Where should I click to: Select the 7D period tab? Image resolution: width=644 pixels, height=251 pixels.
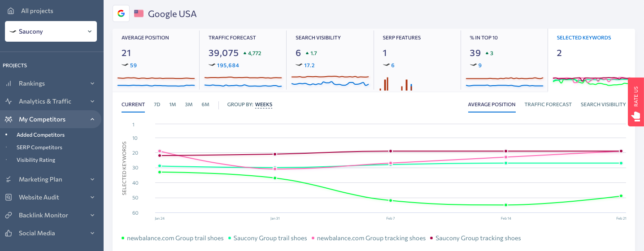[157, 104]
